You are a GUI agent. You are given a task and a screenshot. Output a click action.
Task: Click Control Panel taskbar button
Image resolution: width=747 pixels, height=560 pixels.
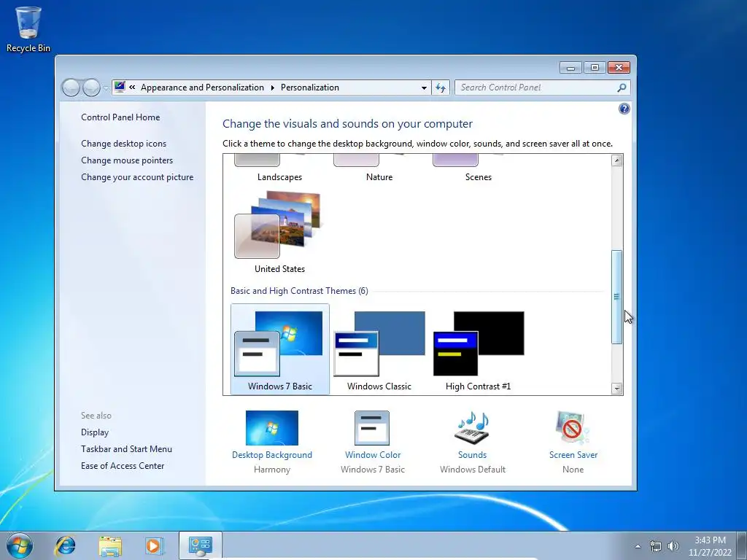point(200,545)
